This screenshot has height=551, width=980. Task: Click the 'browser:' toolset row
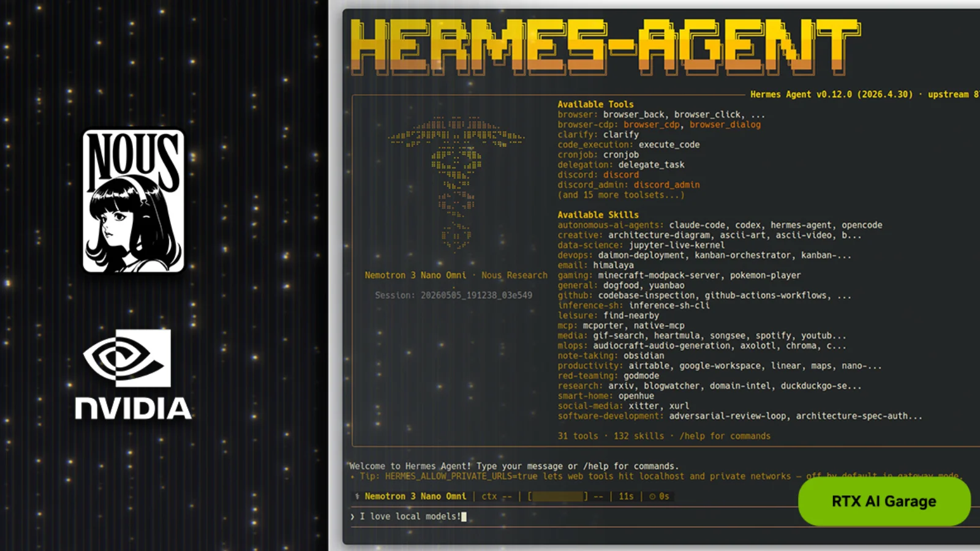click(661, 114)
